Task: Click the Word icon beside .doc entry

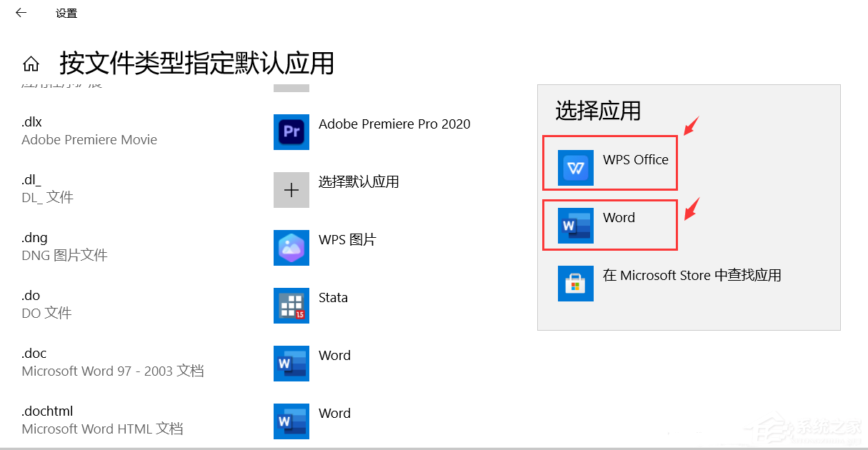Action: coord(291,364)
